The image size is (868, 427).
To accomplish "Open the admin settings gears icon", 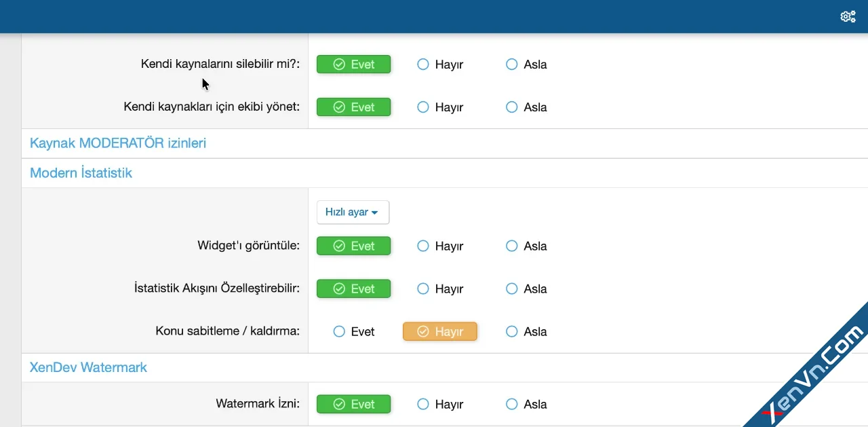I will 848,16.
